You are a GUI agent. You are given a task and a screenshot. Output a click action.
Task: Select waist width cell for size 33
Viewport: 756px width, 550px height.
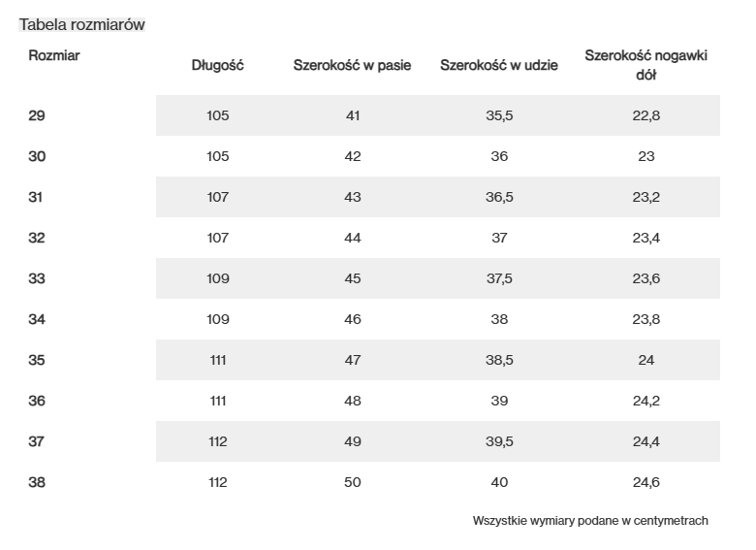pos(353,278)
